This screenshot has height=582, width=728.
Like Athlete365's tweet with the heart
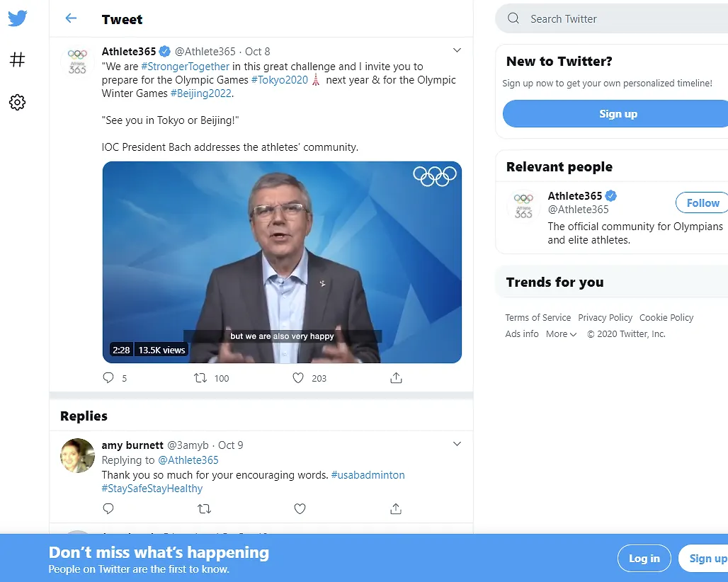298,378
